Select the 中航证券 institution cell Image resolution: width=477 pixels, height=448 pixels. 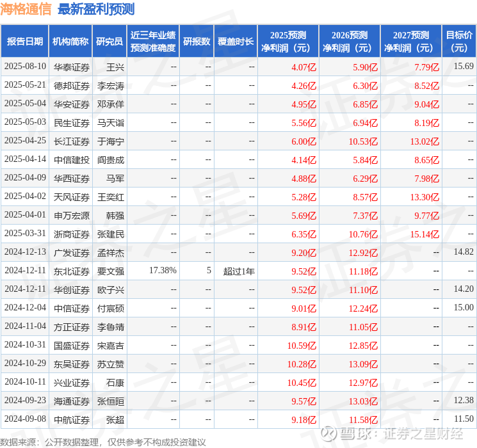(72, 420)
